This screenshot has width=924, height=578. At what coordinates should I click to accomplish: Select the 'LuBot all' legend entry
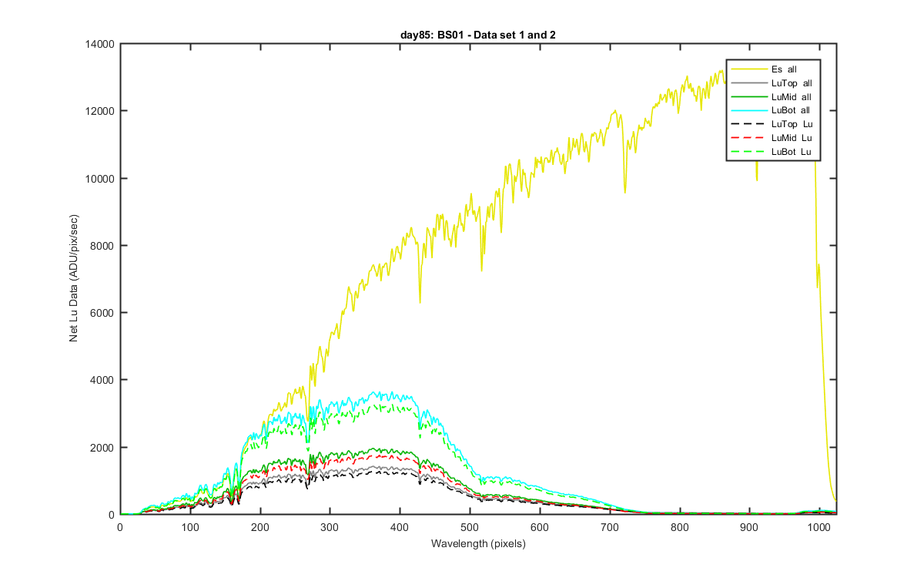coord(773,110)
